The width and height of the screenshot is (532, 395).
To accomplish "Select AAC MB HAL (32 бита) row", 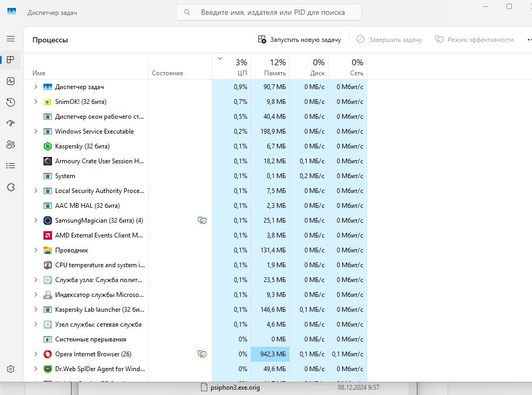I will tap(195, 206).
